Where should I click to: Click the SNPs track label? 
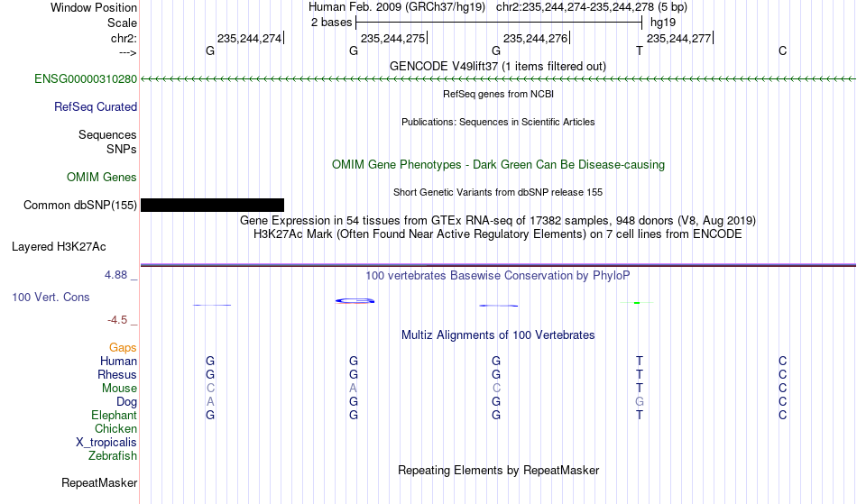click(x=122, y=149)
